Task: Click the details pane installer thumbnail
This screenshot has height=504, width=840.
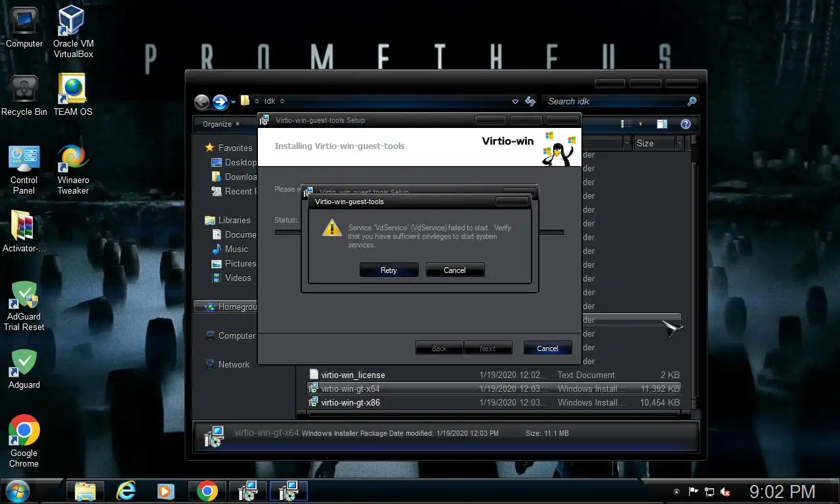Action: [x=214, y=436]
